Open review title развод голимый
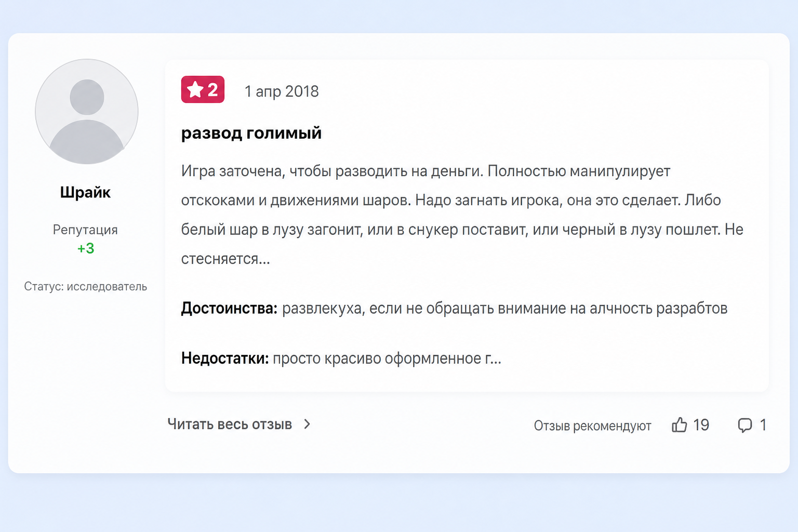Screen dimensions: 798x532 [251, 134]
